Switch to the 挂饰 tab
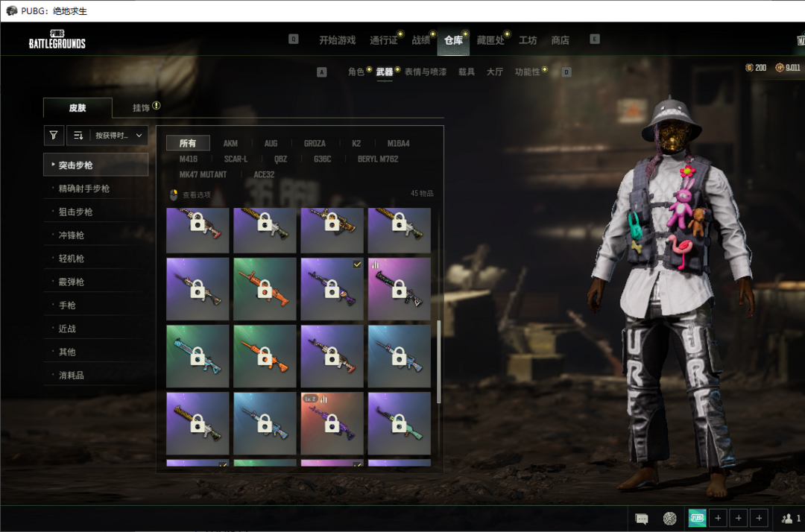805x532 pixels. (x=142, y=108)
